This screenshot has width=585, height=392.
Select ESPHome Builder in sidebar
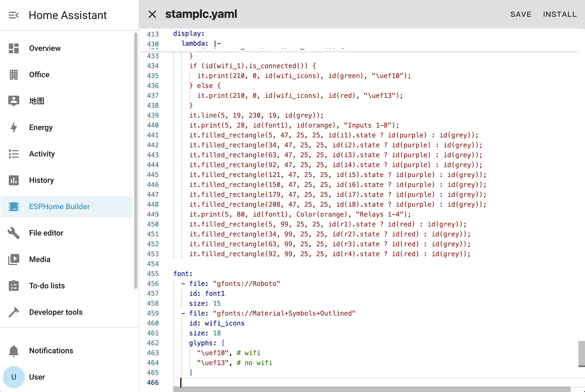pos(59,207)
